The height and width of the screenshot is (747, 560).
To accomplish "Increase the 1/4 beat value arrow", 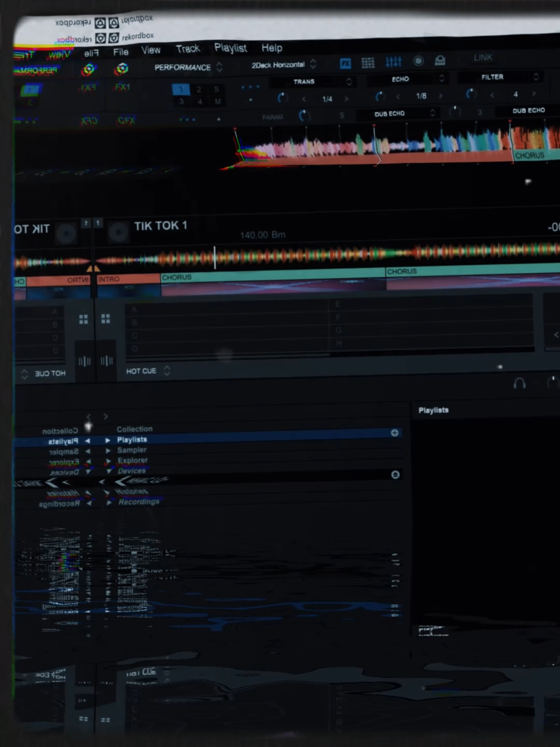I will [346, 99].
